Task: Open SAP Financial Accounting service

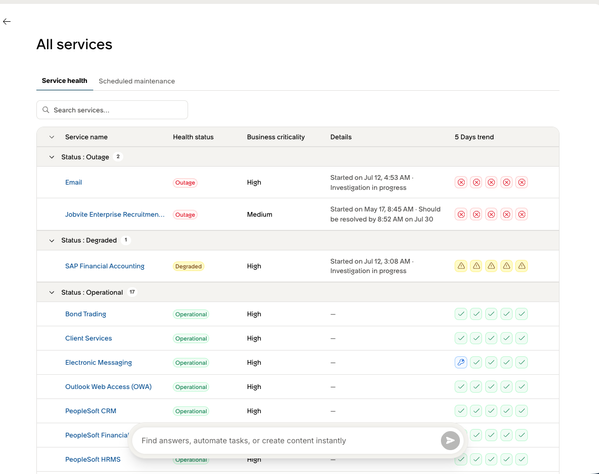Action: click(x=105, y=266)
